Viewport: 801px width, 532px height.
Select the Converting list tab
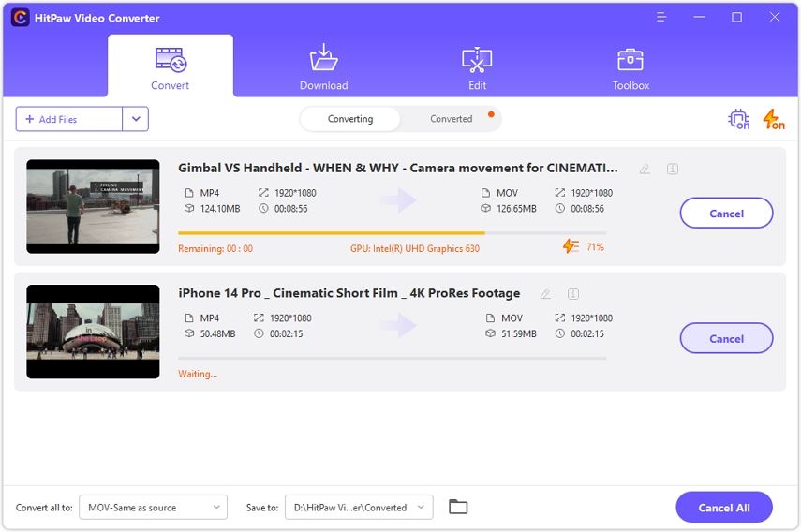click(350, 119)
